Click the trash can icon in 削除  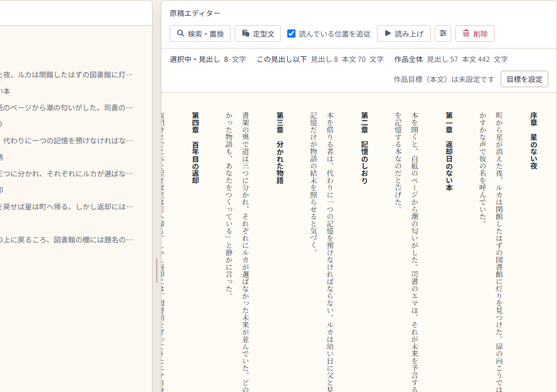[466, 34]
